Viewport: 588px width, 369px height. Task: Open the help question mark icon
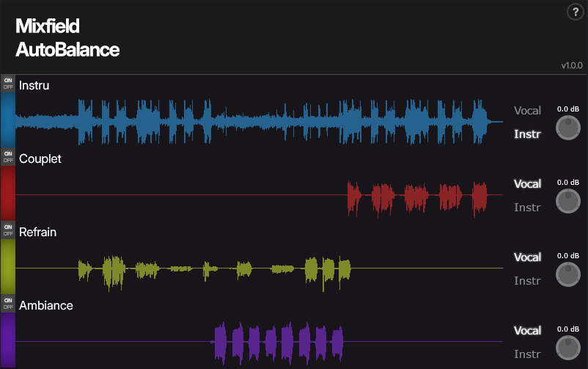pyautogui.click(x=575, y=12)
